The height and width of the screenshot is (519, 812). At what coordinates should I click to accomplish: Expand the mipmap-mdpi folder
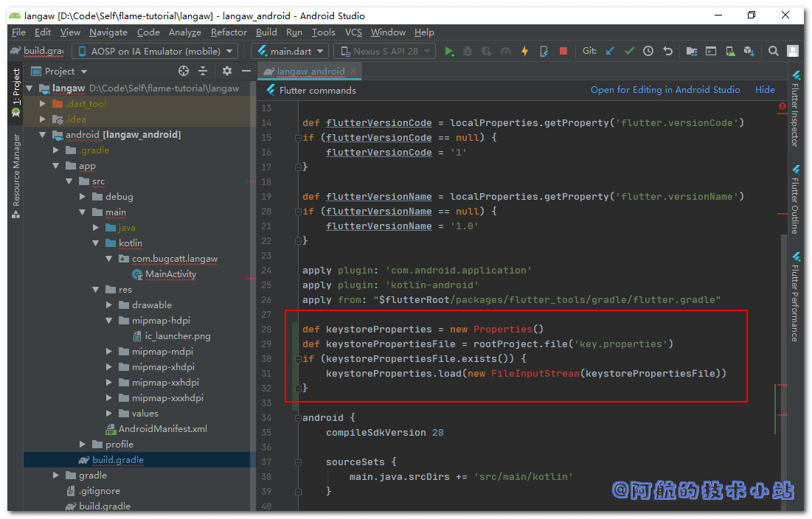pyautogui.click(x=109, y=352)
